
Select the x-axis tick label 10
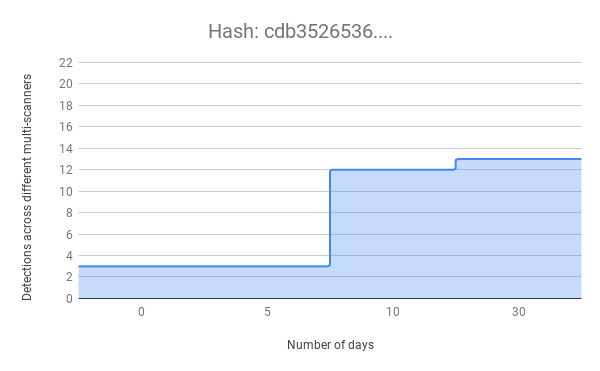point(393,312)
